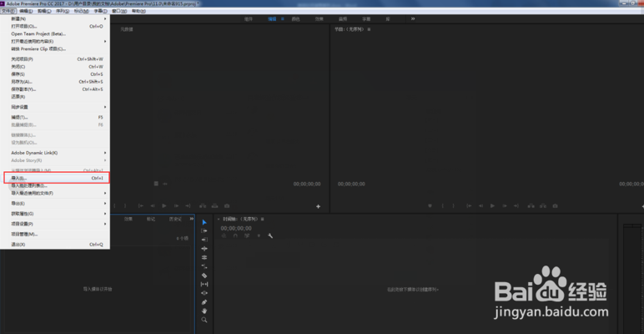Go to in point in program monitor
Screen dimensions: 644x334
[469, 205]
